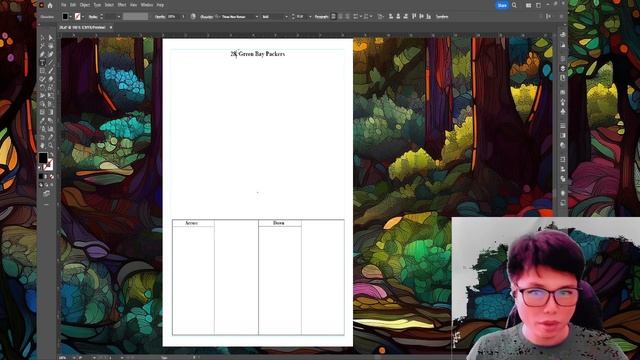The image size is (640, 360).
Task: Close the document tab
Action: pyautogui.click(x=111, y=27)
